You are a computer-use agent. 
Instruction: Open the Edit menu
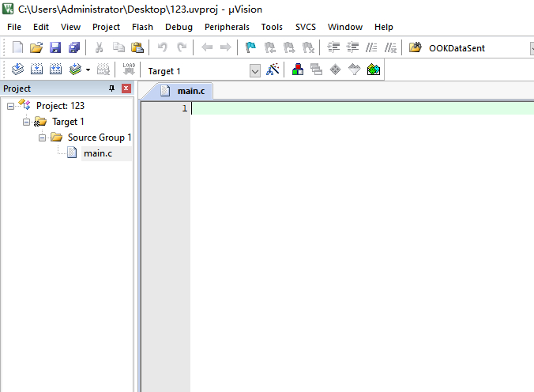point(41,27)
